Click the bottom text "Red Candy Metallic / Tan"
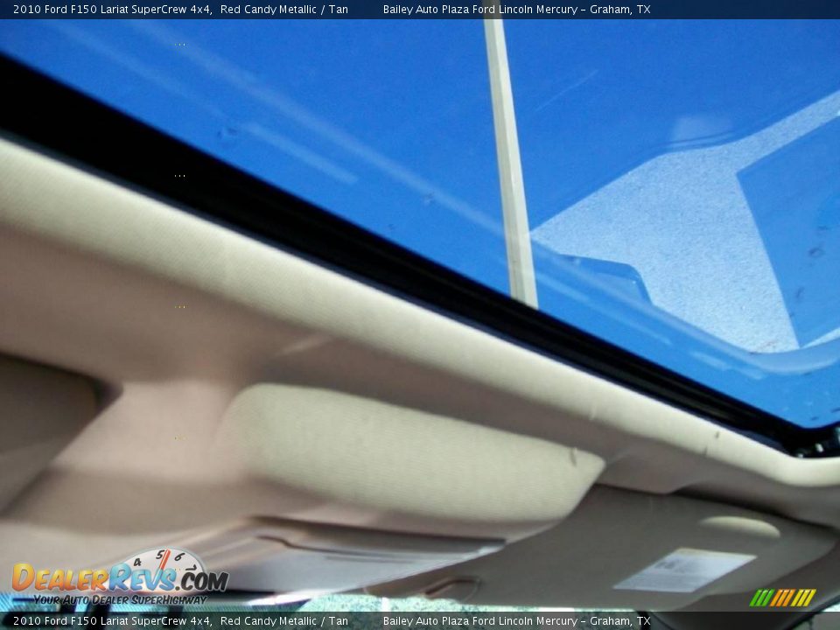 [283, 621]
